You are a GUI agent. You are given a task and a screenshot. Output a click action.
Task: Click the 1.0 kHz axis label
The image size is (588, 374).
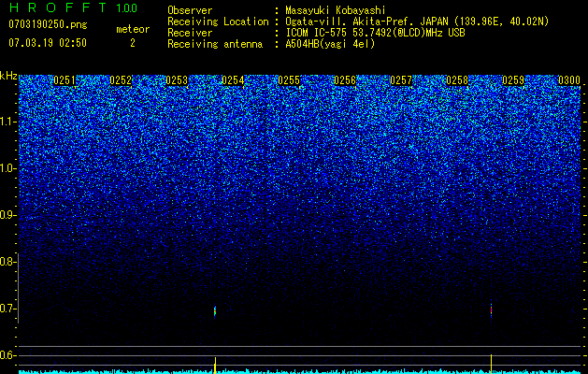[8, 168]
